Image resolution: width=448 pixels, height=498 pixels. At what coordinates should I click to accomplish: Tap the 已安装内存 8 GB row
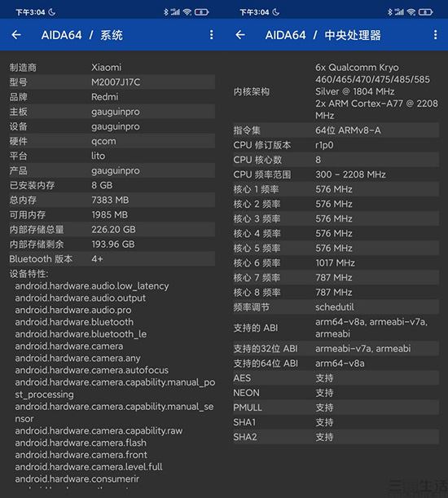coord(112,185)
